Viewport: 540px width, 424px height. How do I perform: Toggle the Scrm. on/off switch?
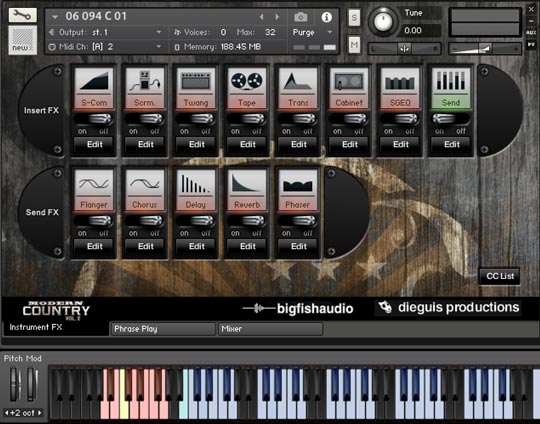(145, 119)
